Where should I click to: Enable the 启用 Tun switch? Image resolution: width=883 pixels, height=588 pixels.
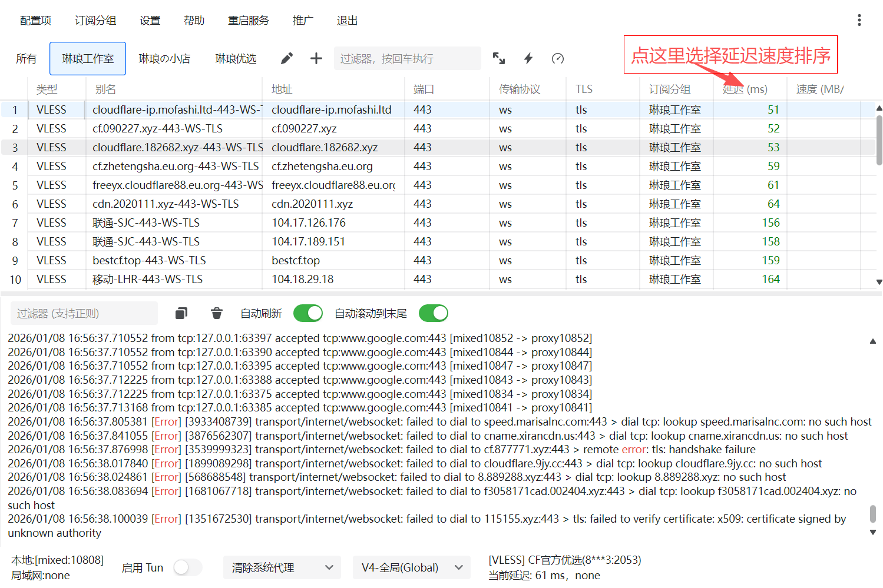pyautogui.click(x=188, y=567)
